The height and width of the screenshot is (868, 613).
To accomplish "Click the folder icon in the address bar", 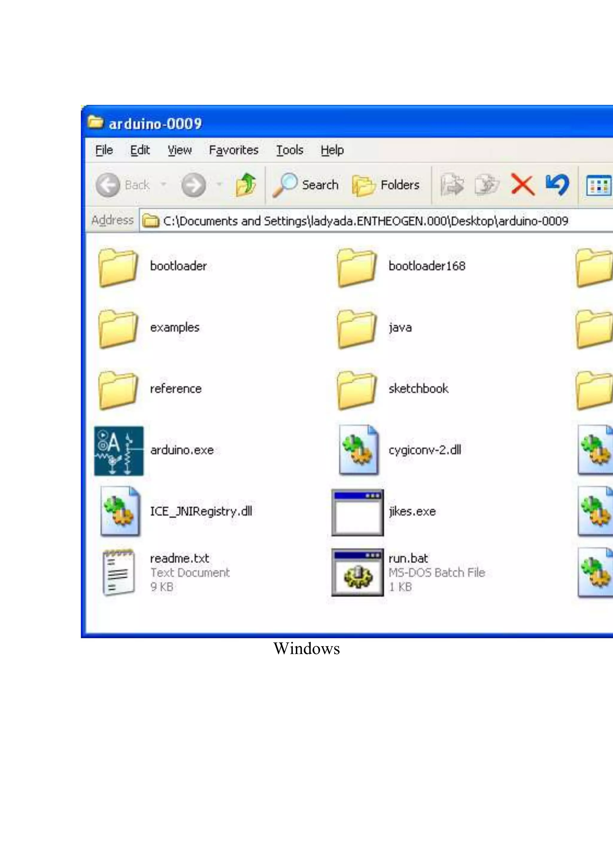I will (x=151, y=221).
